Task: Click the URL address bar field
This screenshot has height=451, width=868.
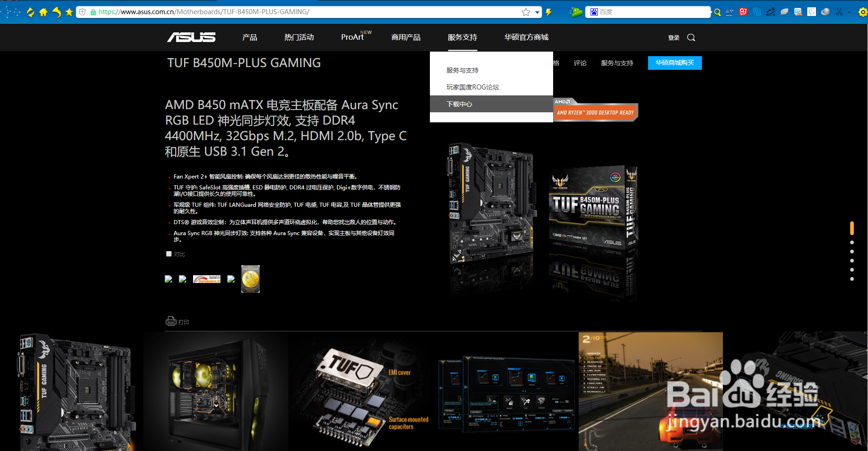Action: 309,12
